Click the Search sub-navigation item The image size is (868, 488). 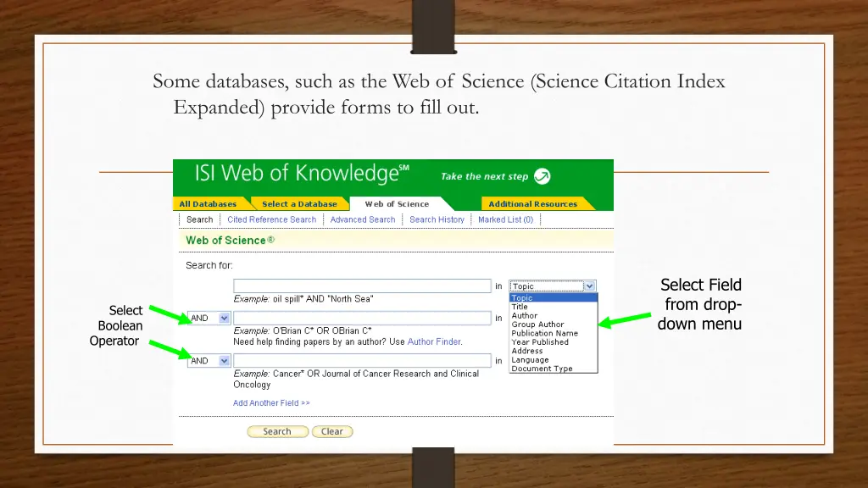(x=200, y=219)
